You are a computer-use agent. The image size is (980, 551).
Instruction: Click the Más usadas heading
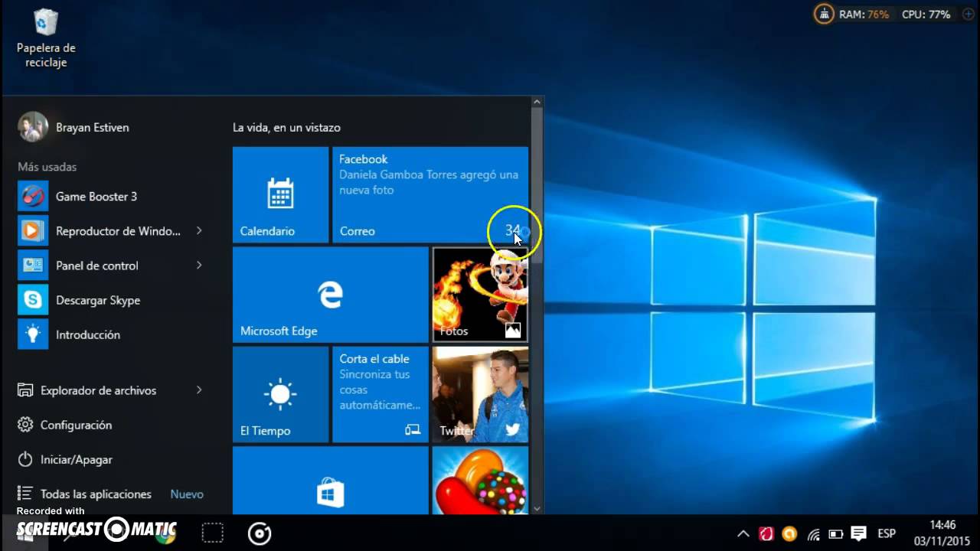click(47, 167)
